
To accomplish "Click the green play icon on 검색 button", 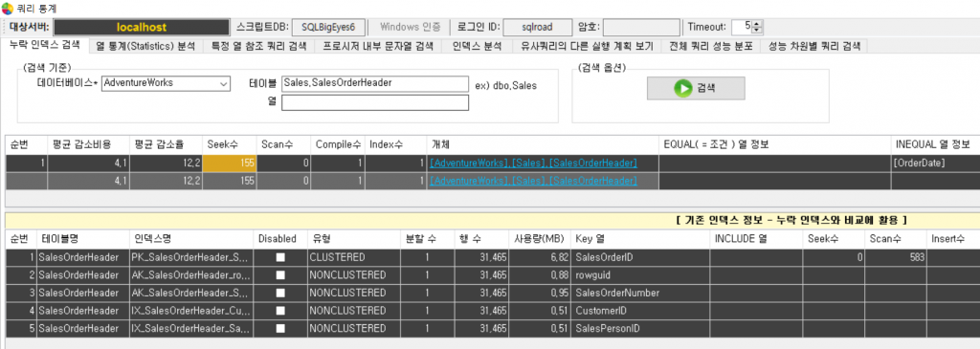I will [682, 88].
